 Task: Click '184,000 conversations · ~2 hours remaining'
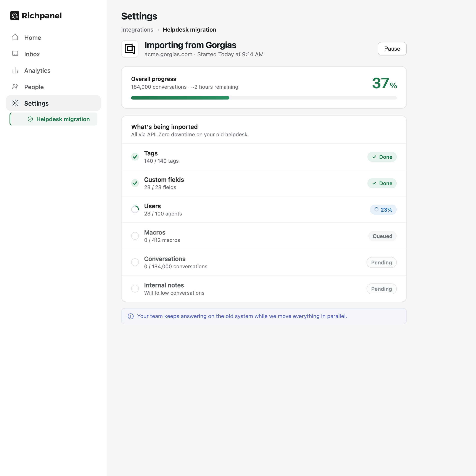tap(185, 87)
